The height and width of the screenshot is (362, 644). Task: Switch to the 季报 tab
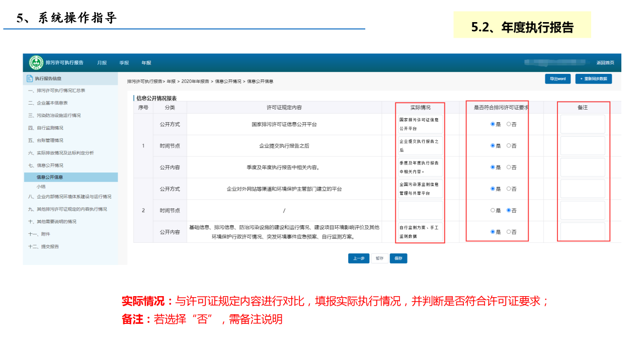[124, 63]
